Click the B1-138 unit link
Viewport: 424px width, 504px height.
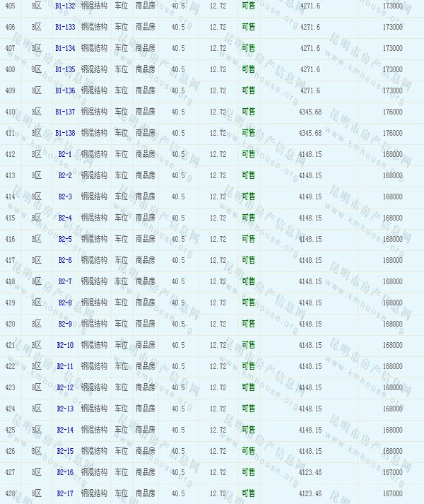pos(65,133)
